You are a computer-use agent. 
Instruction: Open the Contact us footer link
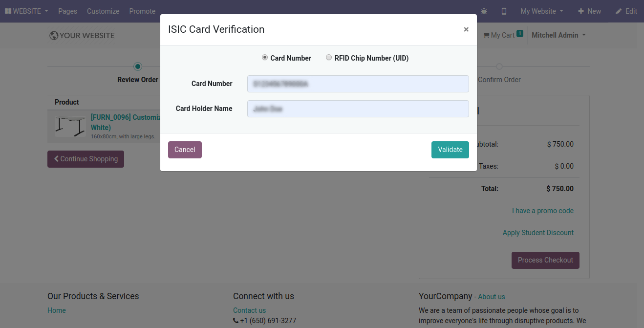pyautogui.click(x=249, y=310)
